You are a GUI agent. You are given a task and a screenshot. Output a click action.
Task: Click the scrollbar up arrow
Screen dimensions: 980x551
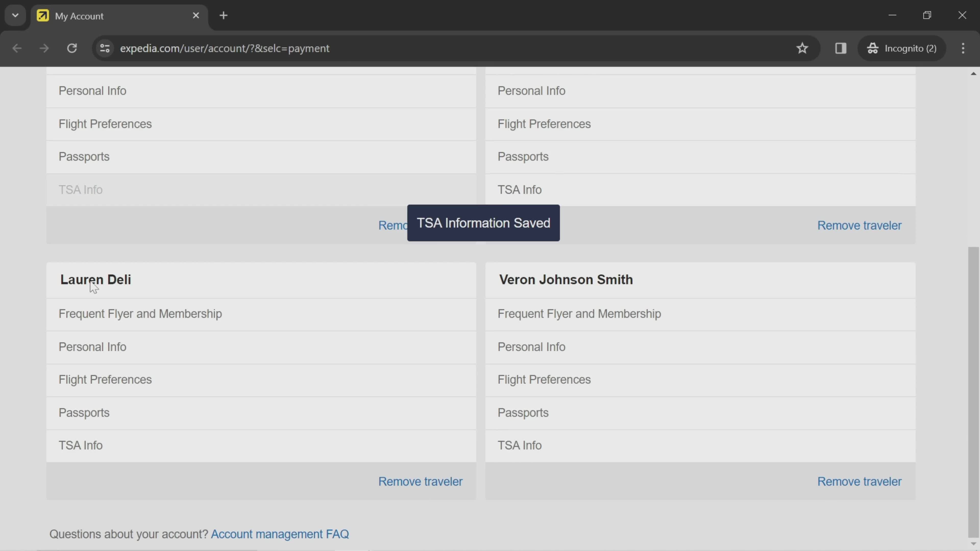973,73
